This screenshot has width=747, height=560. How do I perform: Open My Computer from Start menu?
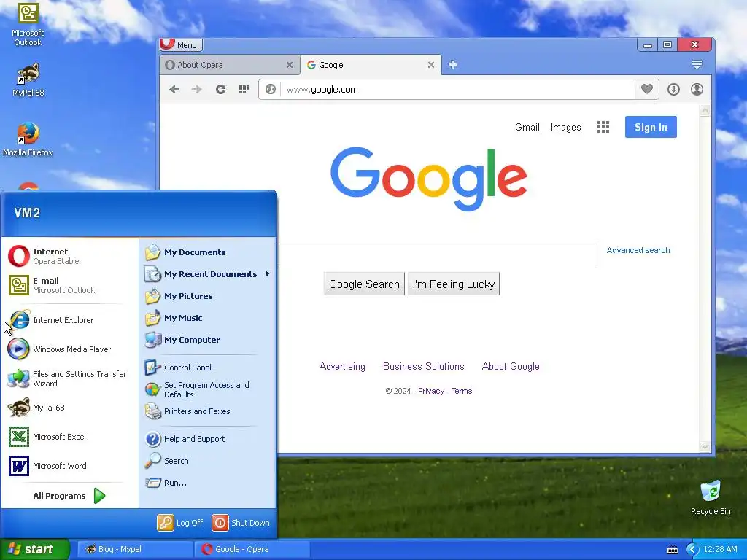208,340
